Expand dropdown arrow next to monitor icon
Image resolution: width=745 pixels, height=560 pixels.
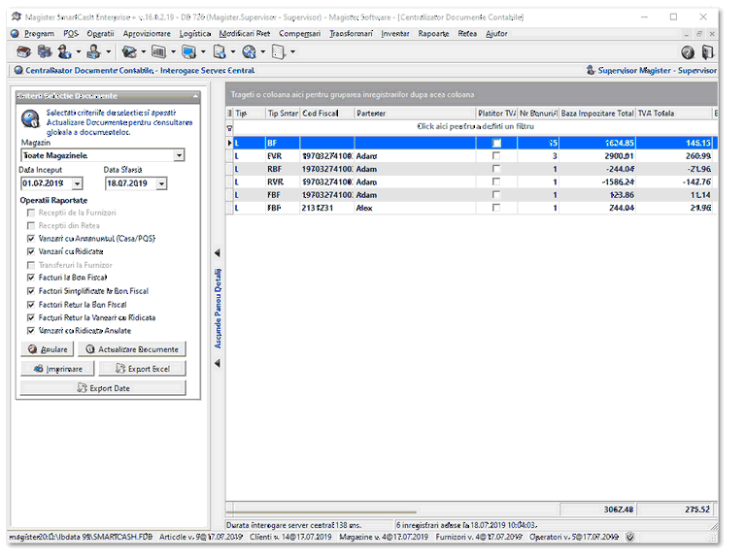[203, 51]
